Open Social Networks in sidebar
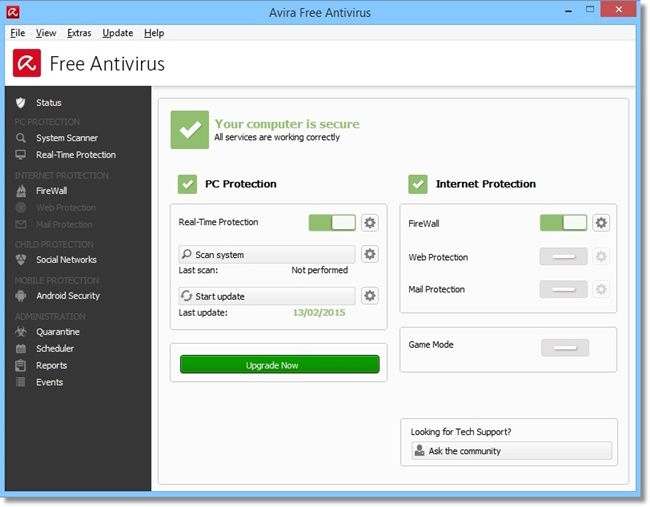This screenshot has width=650, height=507. click(66, 260)
